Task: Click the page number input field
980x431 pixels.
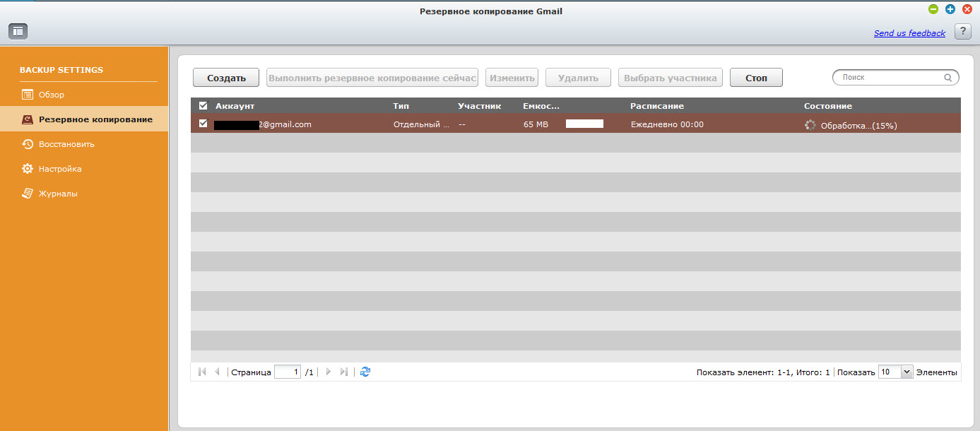Action: coord(288,372)
